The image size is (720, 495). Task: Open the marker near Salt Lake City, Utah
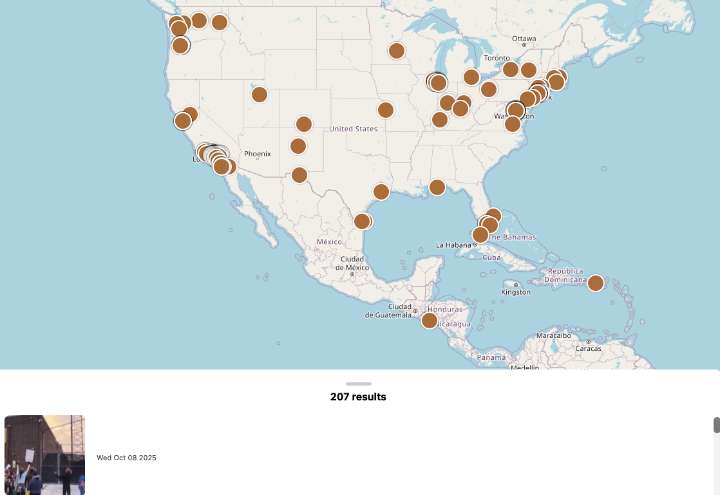259,94
